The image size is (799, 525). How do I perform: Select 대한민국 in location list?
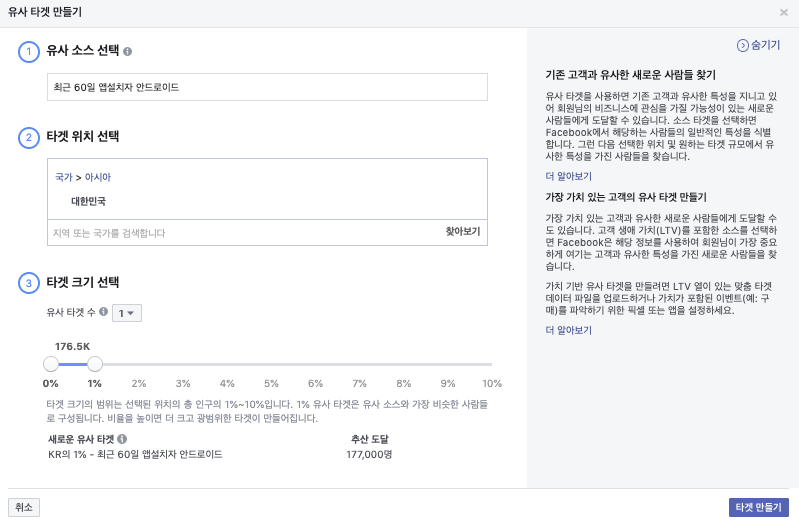[x=89, y=201]
